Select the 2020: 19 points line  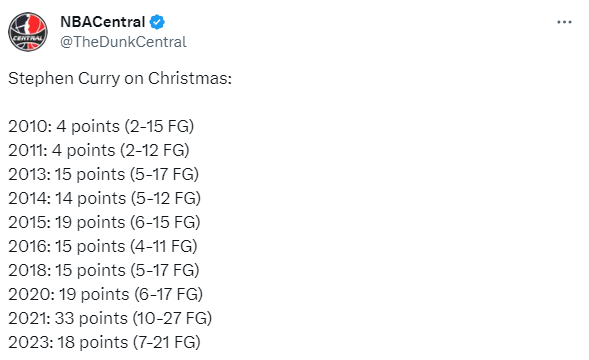(106, 295)
